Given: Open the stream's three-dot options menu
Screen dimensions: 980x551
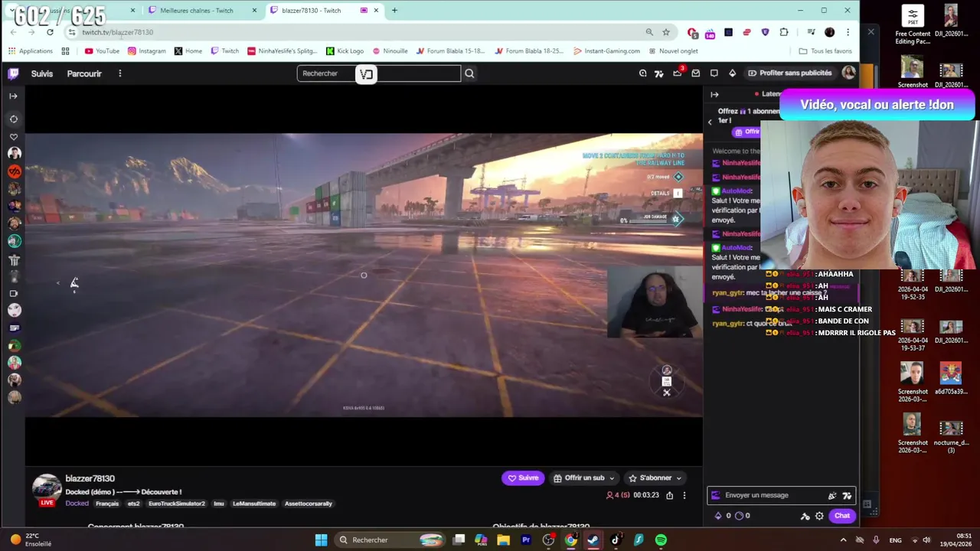Looking at the screenshot, I should 684,495.
